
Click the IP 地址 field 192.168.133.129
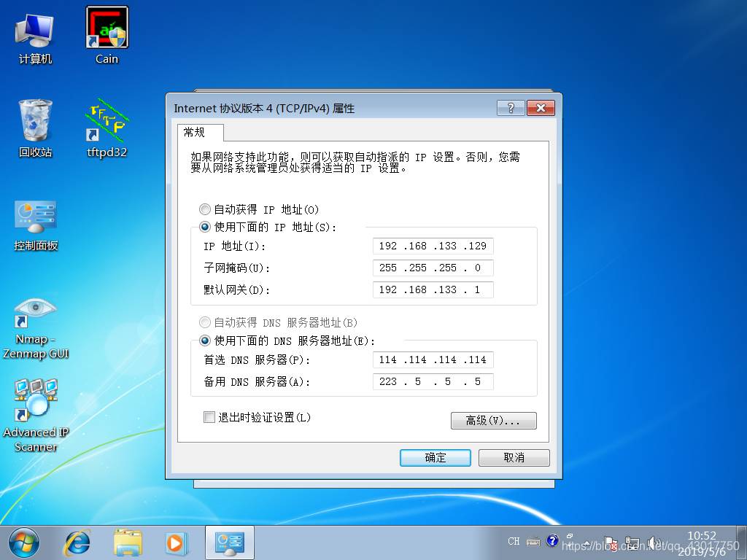(433, 246)
